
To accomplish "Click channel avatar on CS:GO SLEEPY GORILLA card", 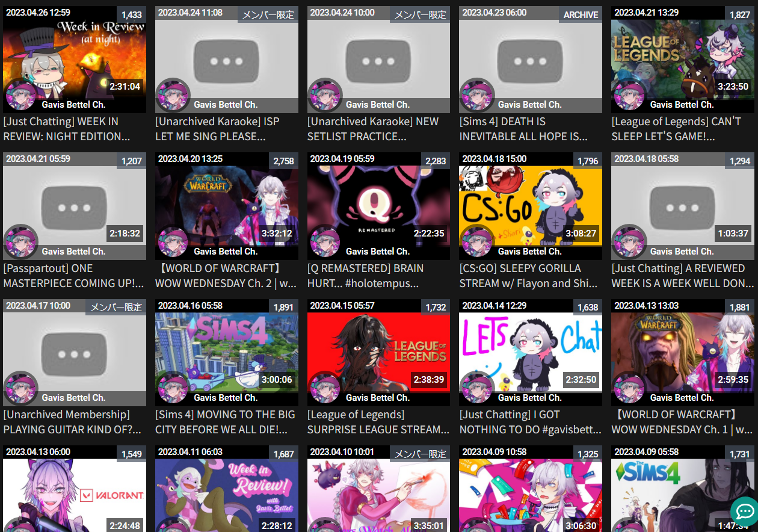I will point(478,242).
